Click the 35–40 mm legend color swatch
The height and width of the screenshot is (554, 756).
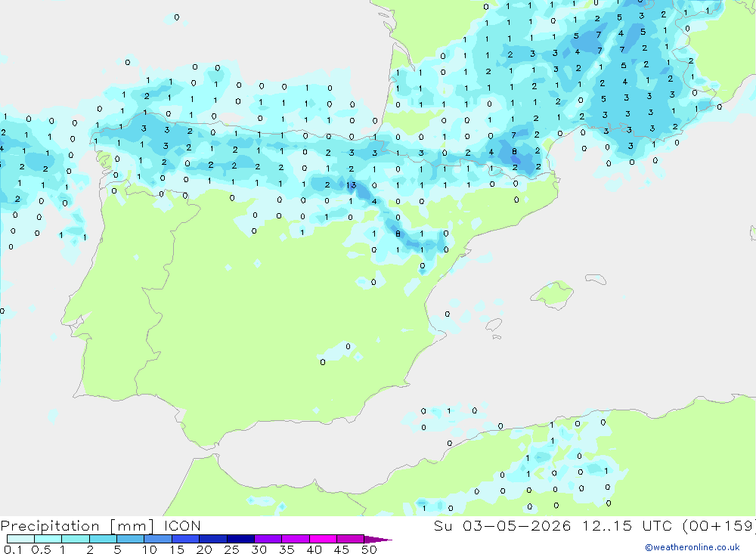point(296,539)
